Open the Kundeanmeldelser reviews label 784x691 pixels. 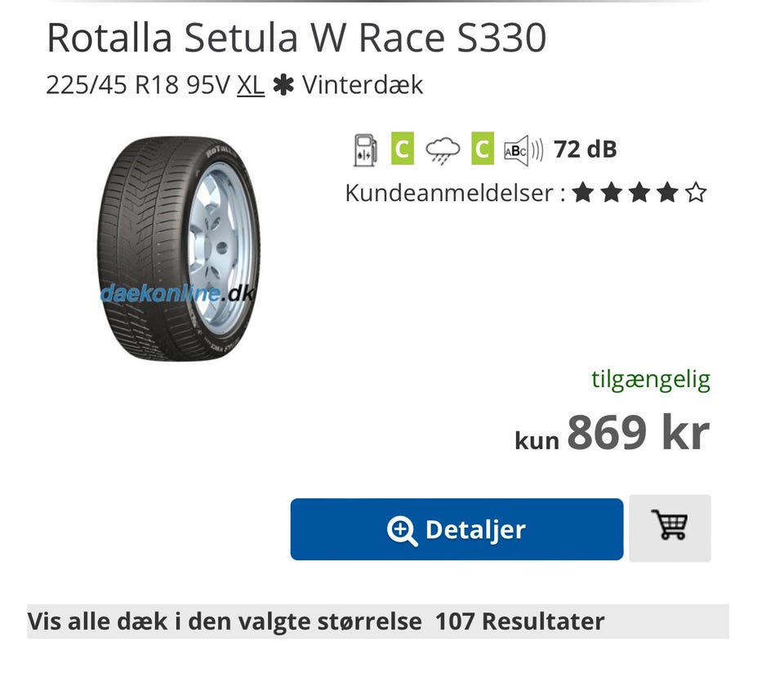[455, 193]
